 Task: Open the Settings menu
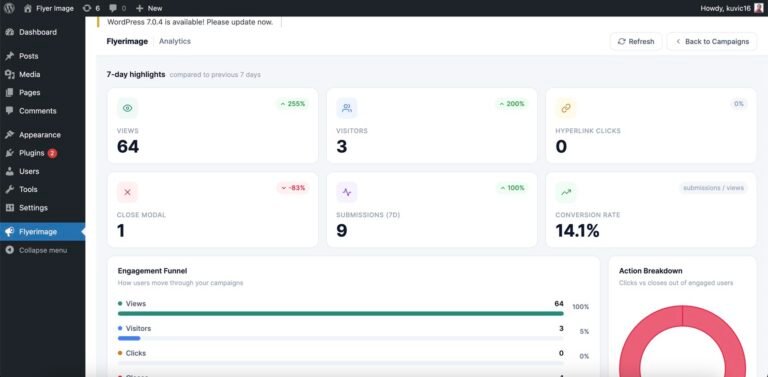(43, 208)
